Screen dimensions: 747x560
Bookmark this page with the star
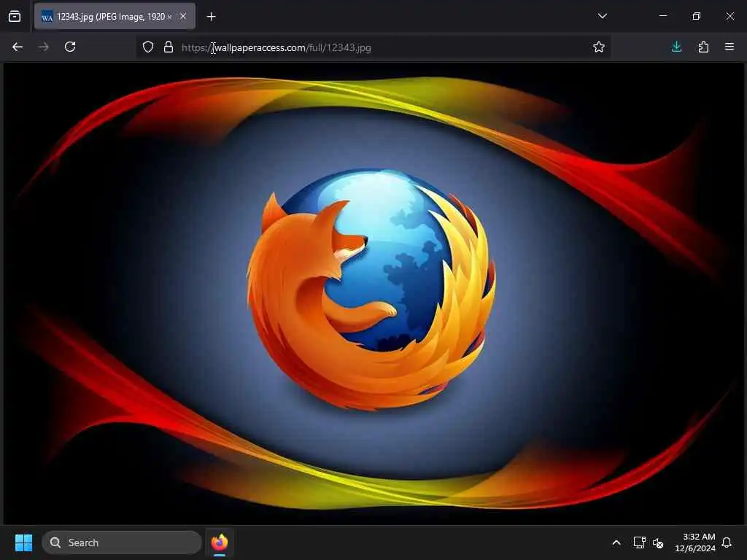[x=599, y=47]
